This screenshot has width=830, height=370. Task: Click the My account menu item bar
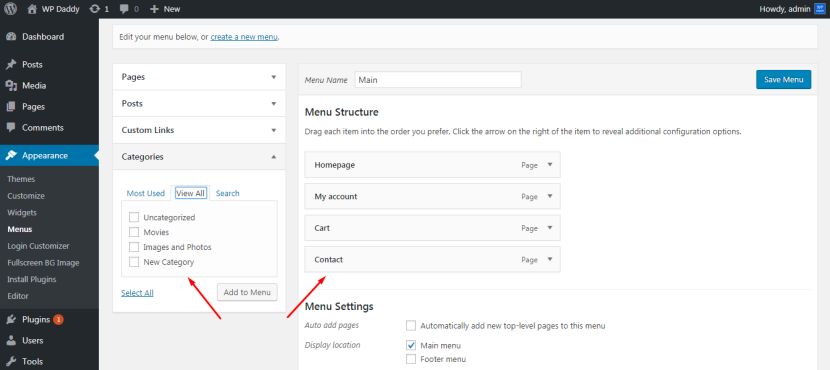(x=432, y=196)
